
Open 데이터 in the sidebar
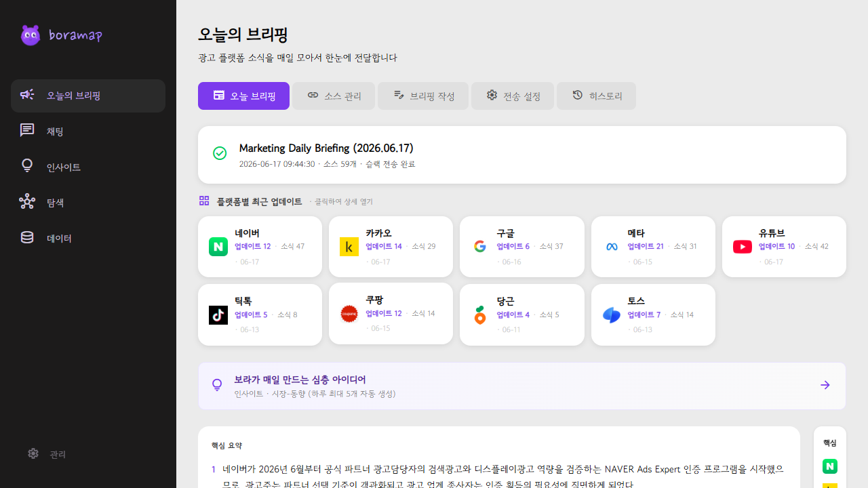coord(88,238)
